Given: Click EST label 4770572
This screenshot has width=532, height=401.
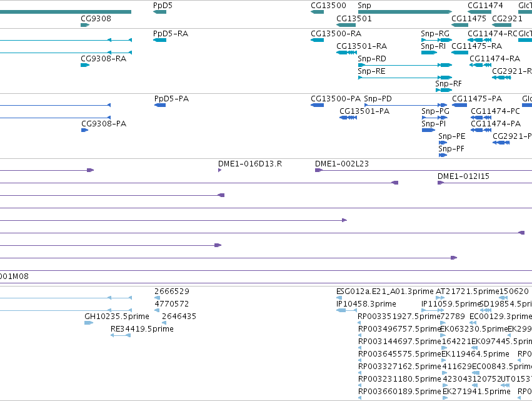Looking at the screenshot, I should click(x=172, y=304).
